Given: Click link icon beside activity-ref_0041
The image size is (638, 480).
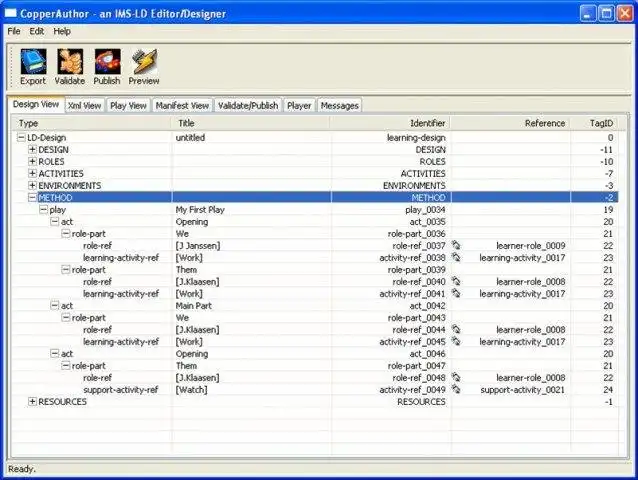Looking at the screenshot, I should (x=456, y=293).
